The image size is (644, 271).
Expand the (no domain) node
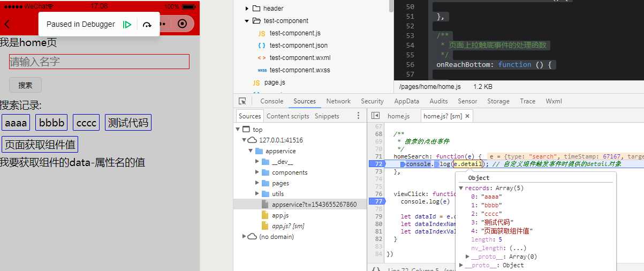(x=245, y=236)
